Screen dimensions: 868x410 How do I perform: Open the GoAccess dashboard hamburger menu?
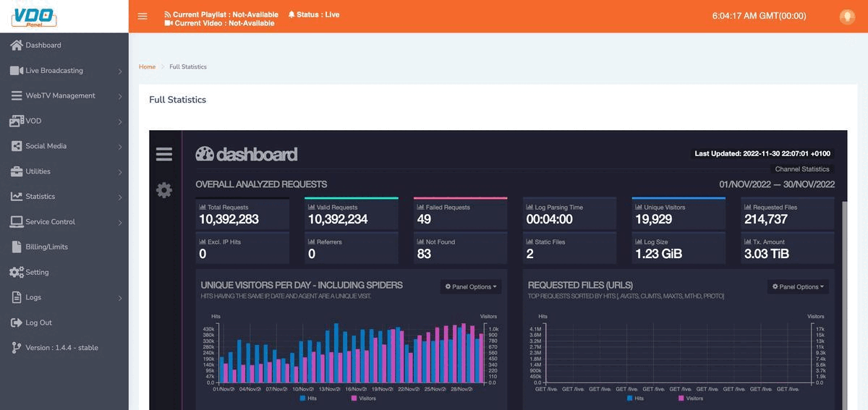[164, 154]
